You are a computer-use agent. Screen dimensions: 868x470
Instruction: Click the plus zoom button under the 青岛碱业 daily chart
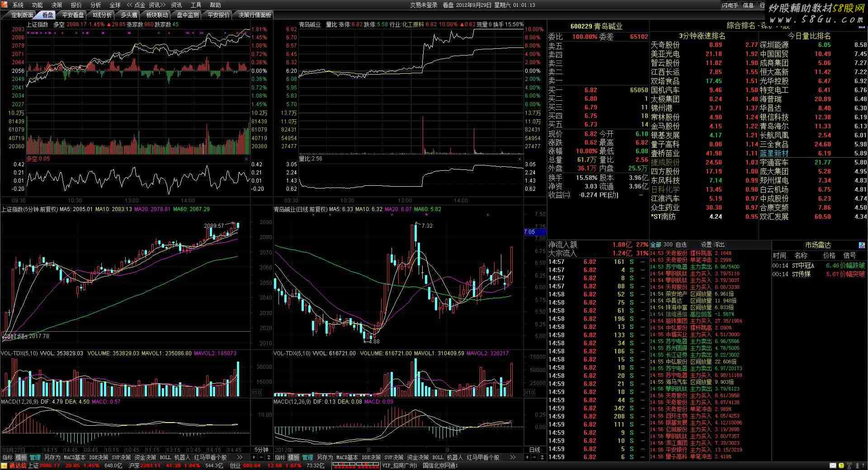point(527,457)
